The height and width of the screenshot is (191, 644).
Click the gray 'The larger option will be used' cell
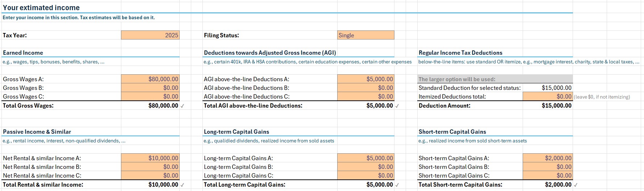tap(495, 79)
